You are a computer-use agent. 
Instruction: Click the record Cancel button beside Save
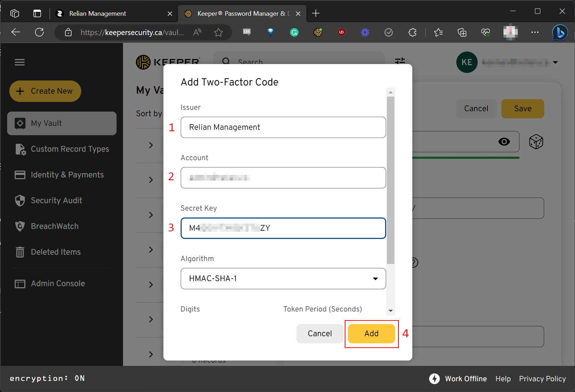coord(476,109)
